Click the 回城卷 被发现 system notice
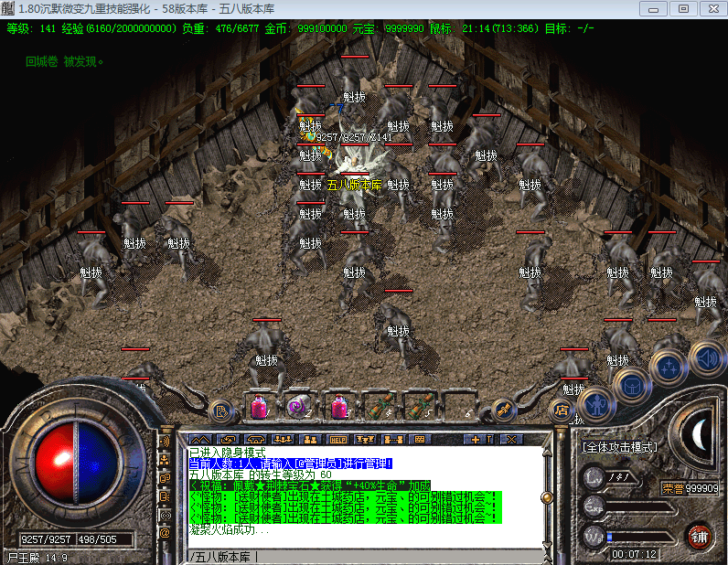The image size is (728, 565). pyautogui.click(x=64, y=61)
